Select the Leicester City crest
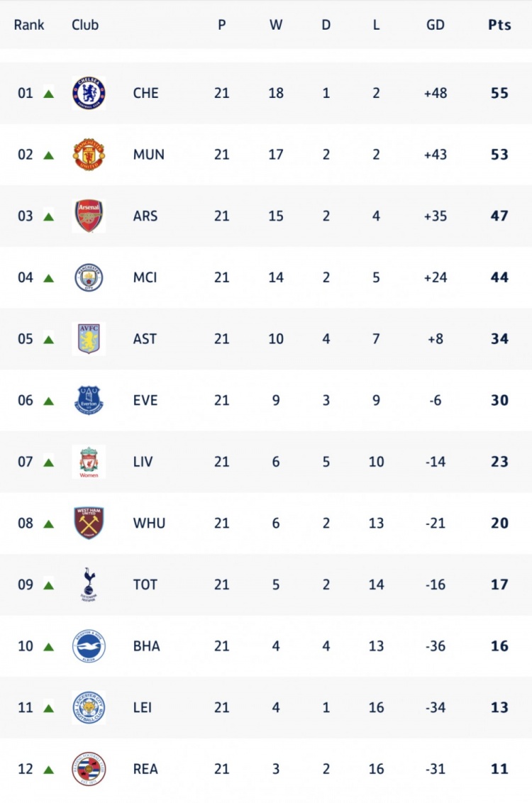This screenshot has height=803, width=532. [89, 708]
